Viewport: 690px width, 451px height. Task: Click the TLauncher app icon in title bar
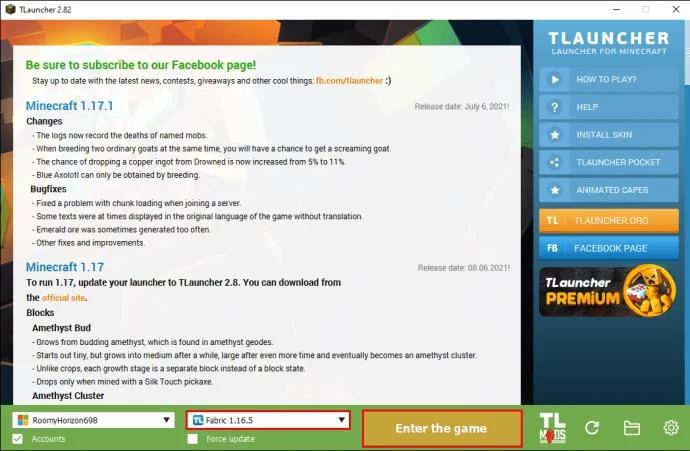click(10, 9)
